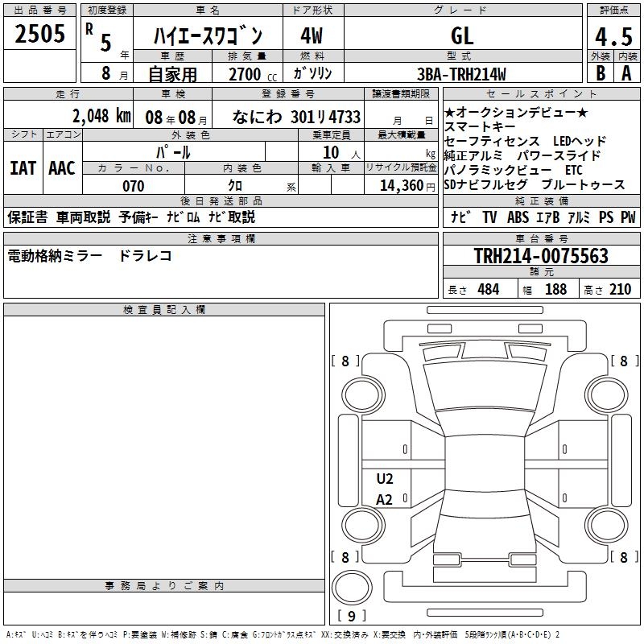Select PW in genuine equipment row
The image size is (644, 644).
[628, 217]
